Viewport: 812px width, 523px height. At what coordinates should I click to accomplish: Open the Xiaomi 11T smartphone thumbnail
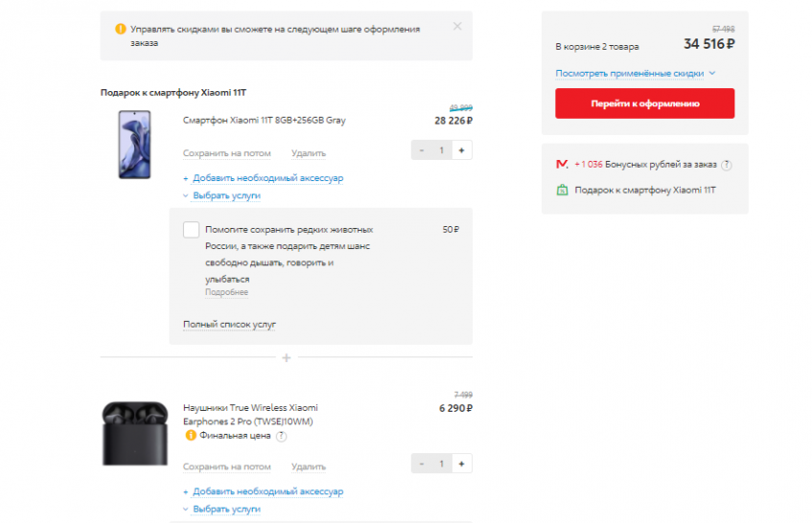(134, 144)
